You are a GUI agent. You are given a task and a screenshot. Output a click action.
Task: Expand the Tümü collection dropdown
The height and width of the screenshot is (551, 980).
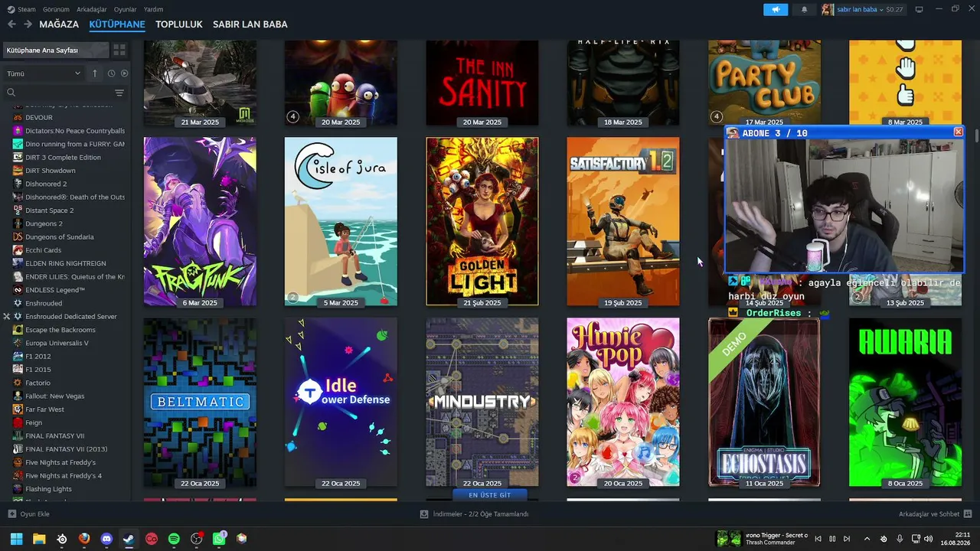[44, 73]
